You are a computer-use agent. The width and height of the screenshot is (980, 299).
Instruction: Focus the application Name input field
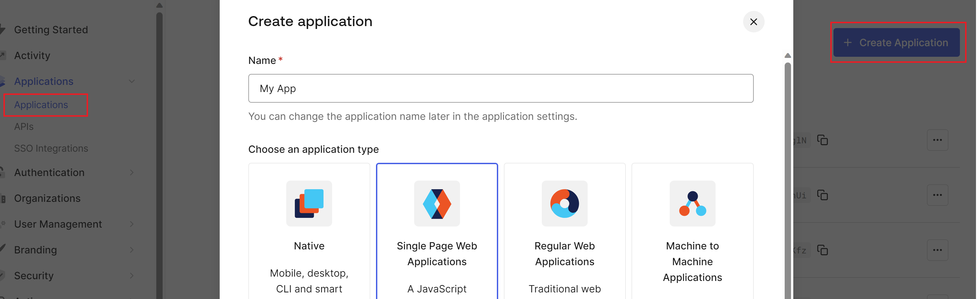(500, 88)
